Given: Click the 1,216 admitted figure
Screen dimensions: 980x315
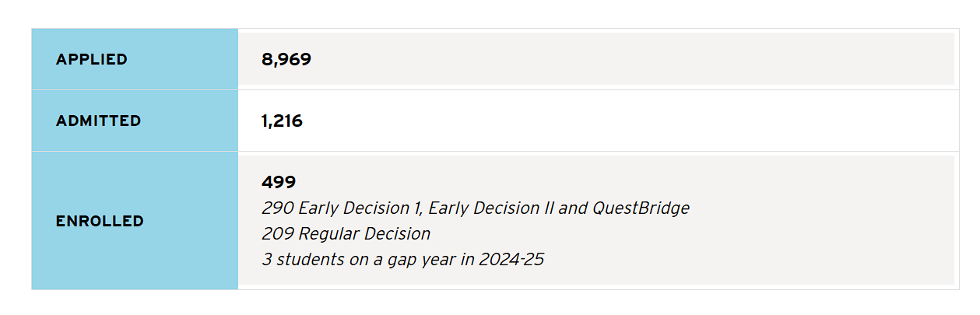Looking at the screenshot, I should pos(282,121).
